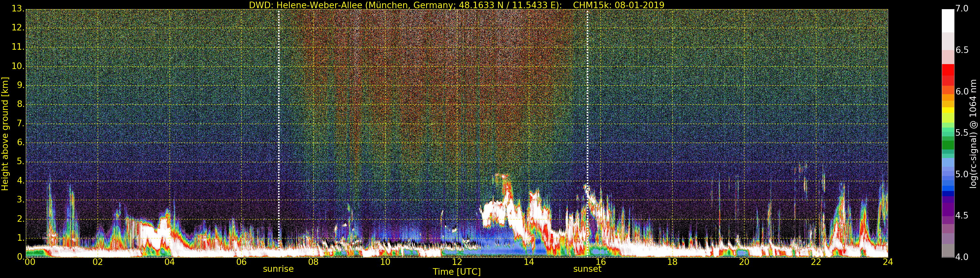The width and height of the screenshot is (980, 278).
Task: Click time axis tick '20'
Action: pyautogui.click(x=744, y=262)
